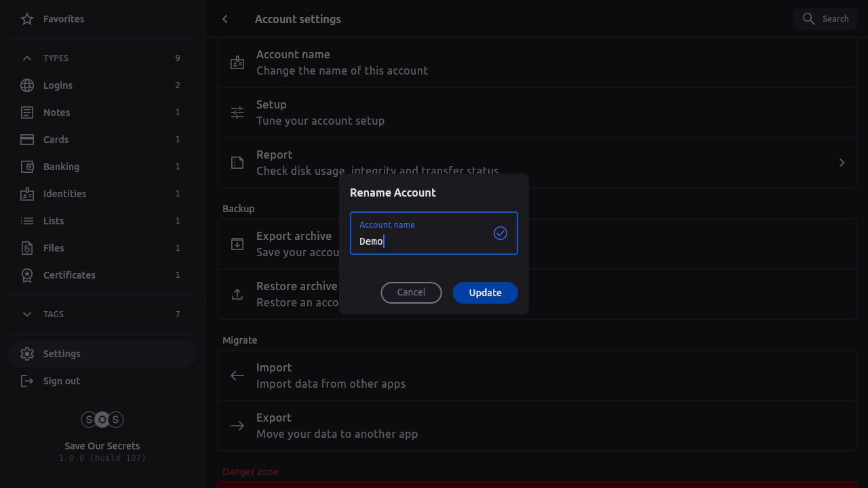
Task: Click the Account name text field
Action: tap(420, 241)
